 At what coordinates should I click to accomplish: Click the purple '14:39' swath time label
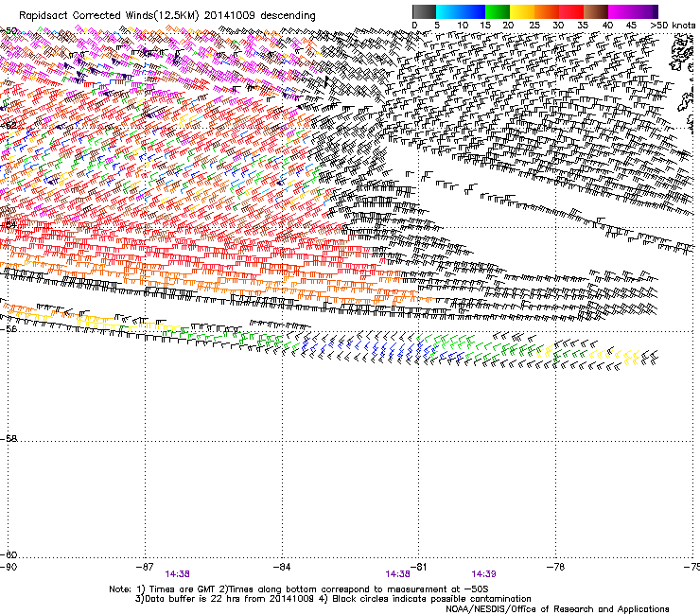483,574
